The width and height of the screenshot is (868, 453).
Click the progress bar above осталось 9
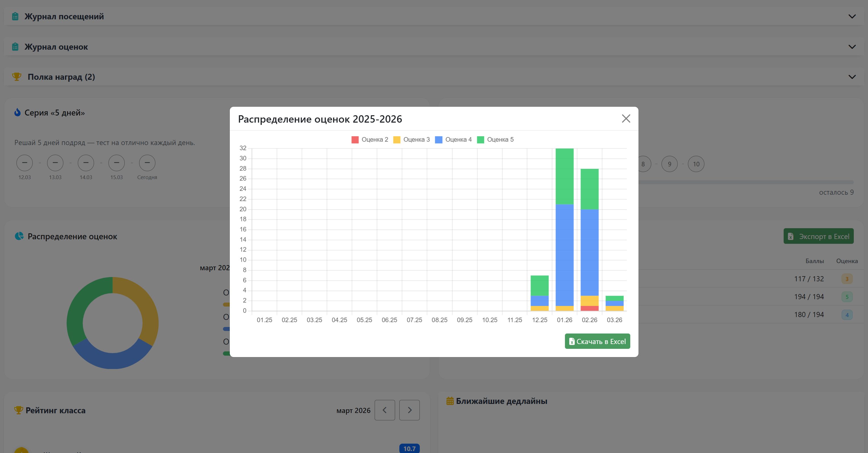pos(746,182)
